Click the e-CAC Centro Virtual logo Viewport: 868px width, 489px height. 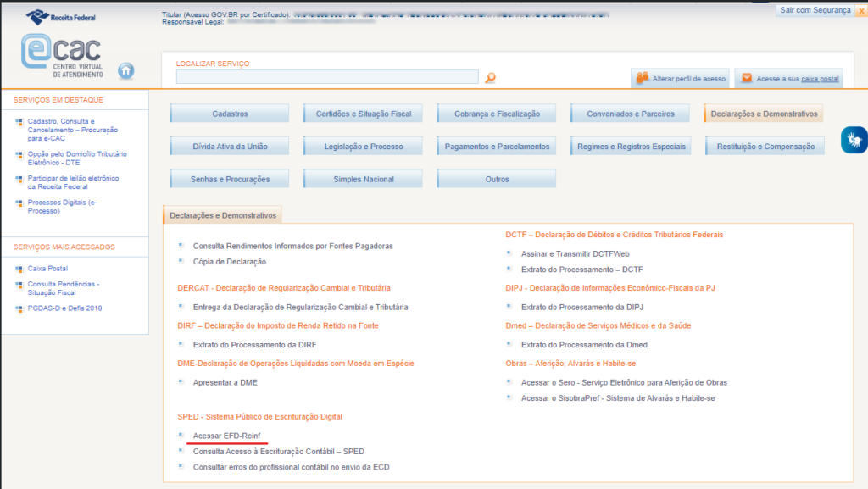coord(62,56)
